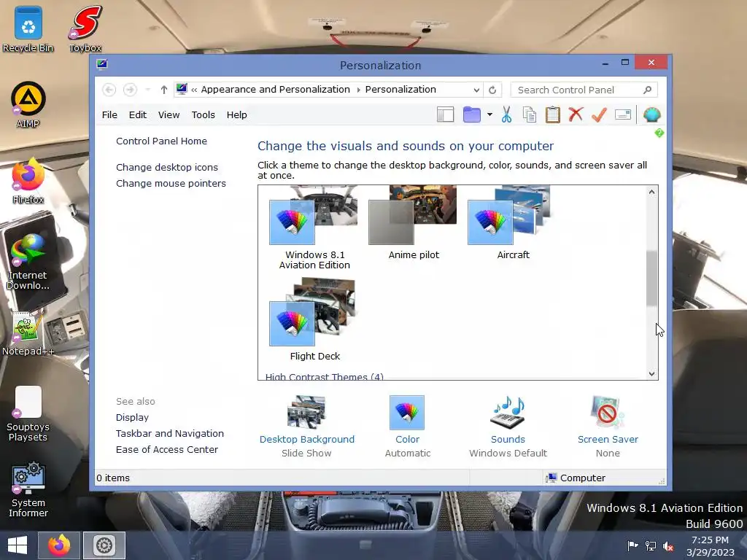
Task: Click the Properties card toolbar icon
Action: (623, 114)
